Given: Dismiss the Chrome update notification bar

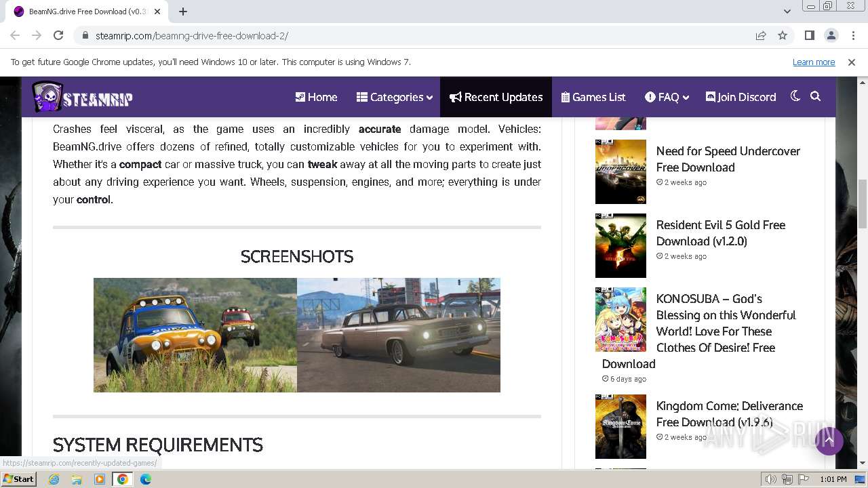Looking at the screenshot, I should click(852, 62).
